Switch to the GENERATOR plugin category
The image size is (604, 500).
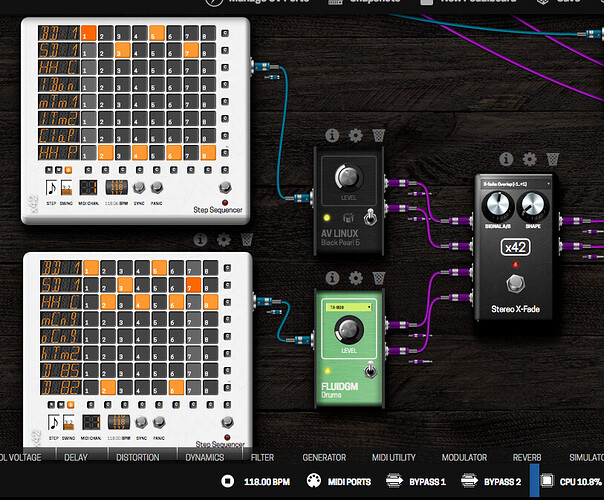pos(324,457)
